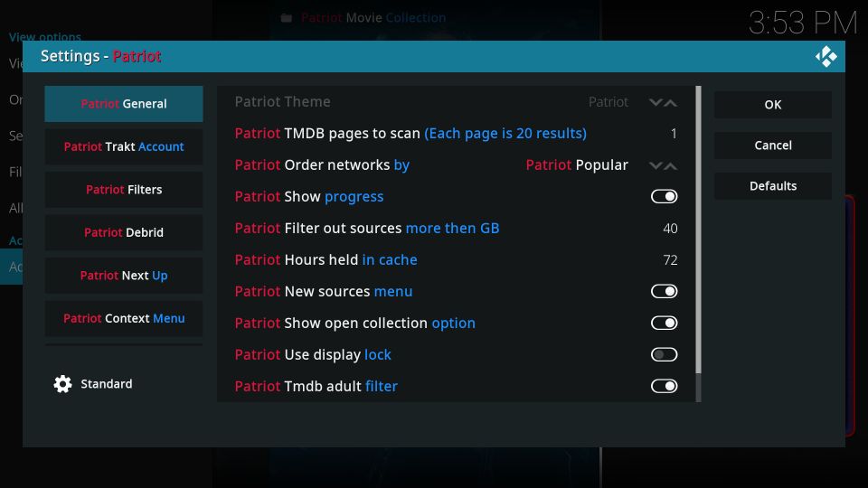
Task: Click the 3:53 PM clock
Action: [x=803, y=23]
